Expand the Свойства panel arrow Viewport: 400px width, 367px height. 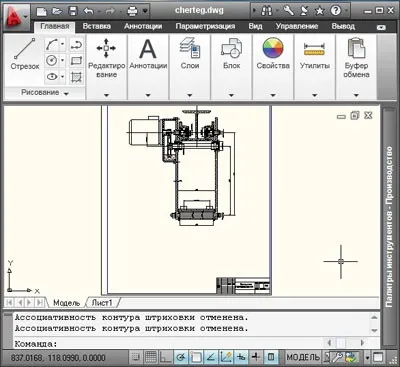(x=273, y=95)
